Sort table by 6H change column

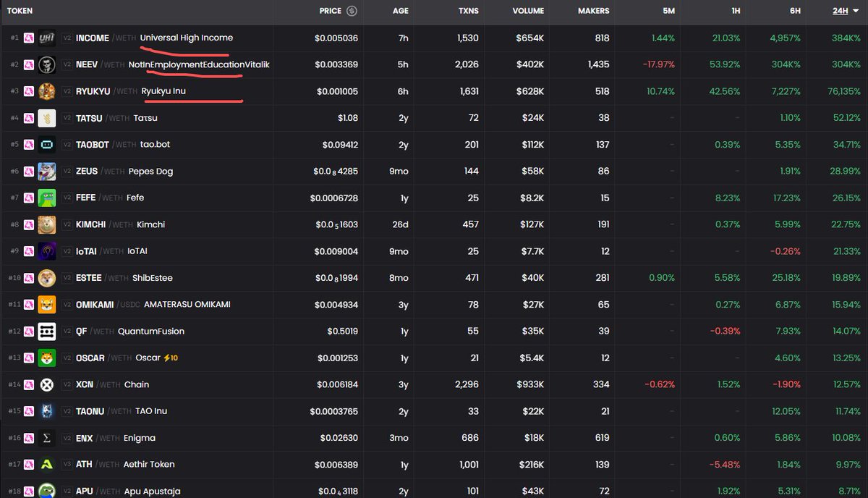795,11
